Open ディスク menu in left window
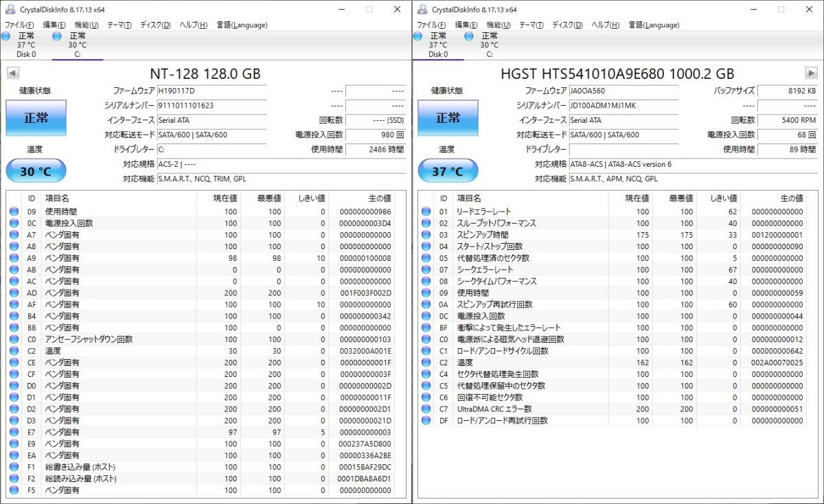Image resolution: width=824 pixels, height=504 pixels. 155,25
